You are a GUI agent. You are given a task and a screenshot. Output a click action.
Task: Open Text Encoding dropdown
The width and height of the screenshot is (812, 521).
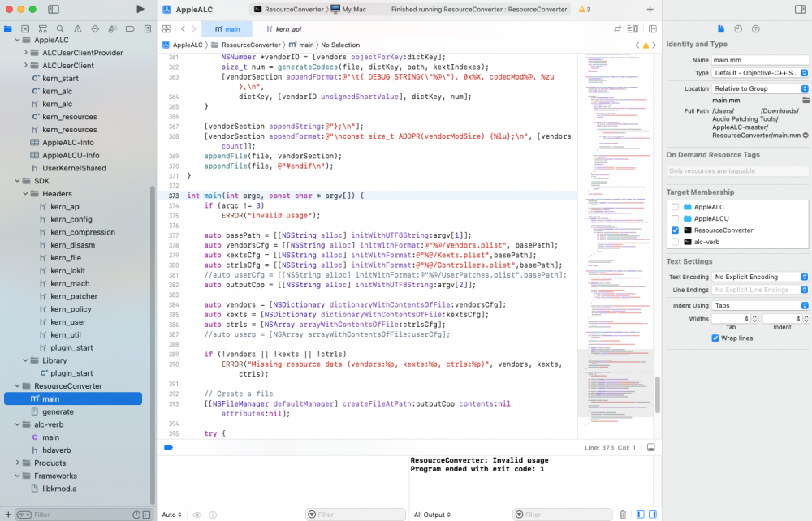[x=760, y=277]
